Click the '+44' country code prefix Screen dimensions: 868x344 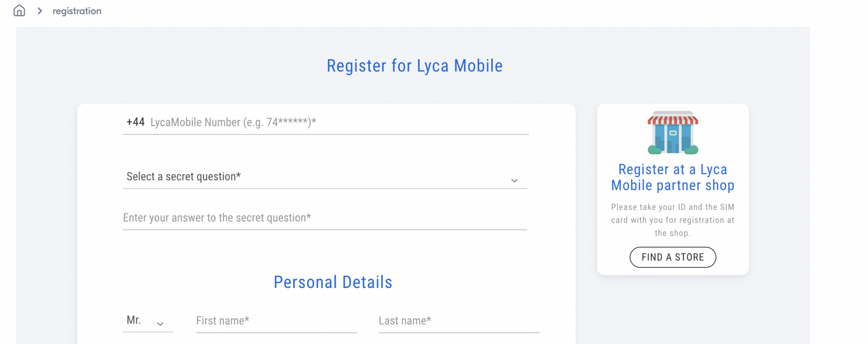pyautogui.click(x=135, y=122)
